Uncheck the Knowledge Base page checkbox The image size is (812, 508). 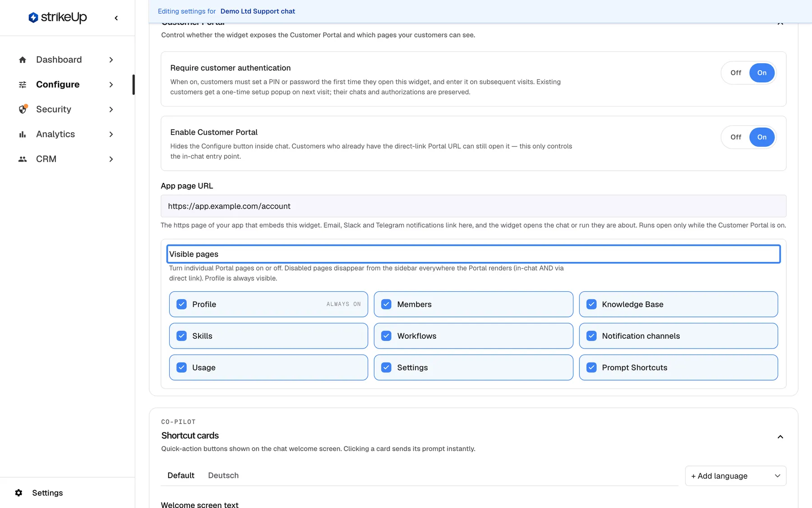pyautogui.click(x=591, y=304)
